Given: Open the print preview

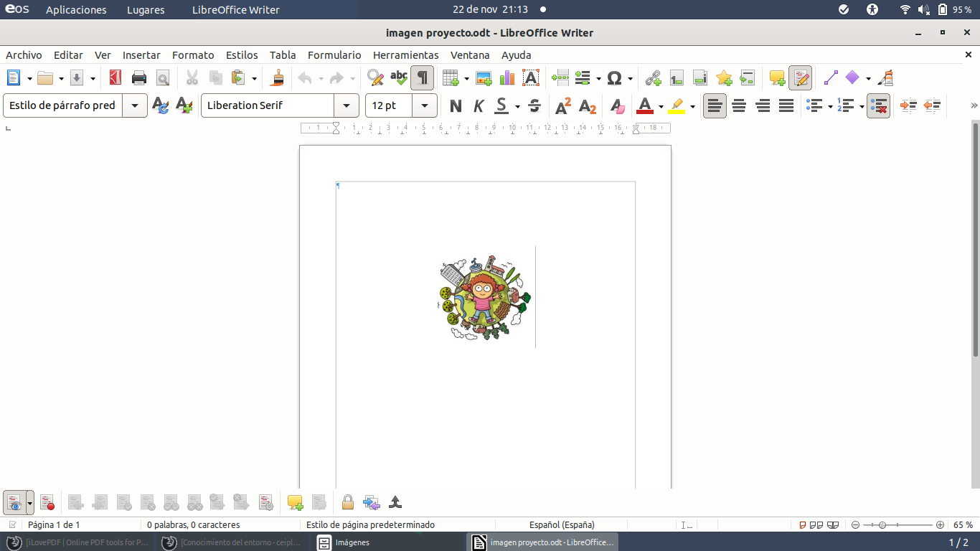Looking at the screenshot, I should pos(162,77).
